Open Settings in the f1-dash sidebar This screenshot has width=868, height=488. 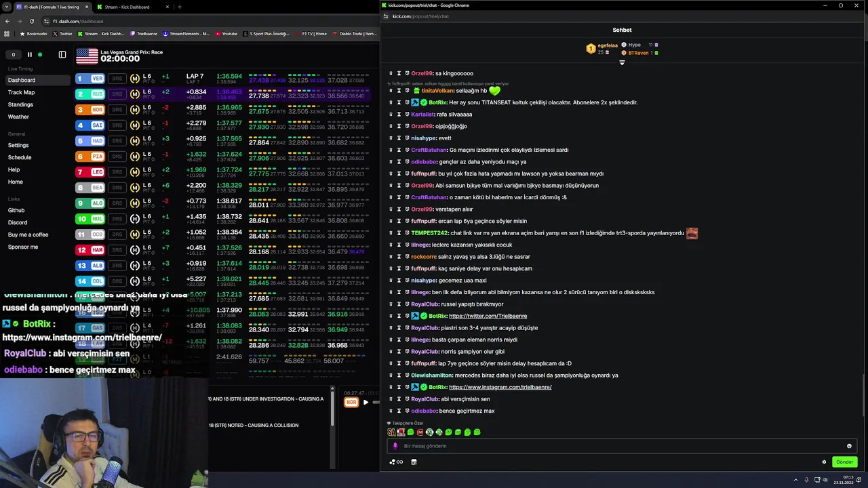(x=18, y=145)
